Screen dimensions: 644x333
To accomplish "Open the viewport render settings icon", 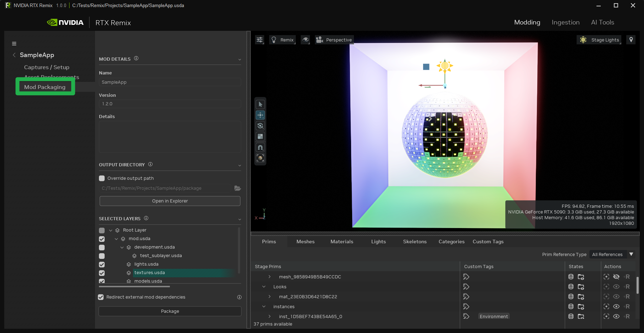I will pos(259,40).
